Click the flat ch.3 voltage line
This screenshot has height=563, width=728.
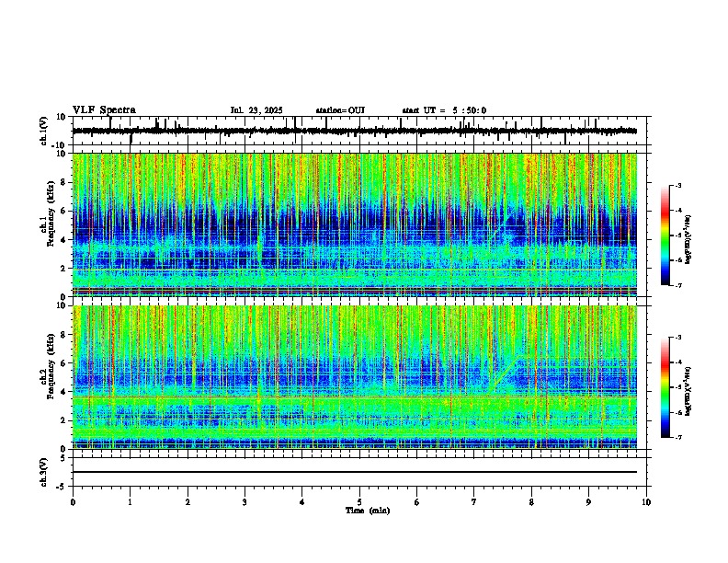[x=355, y=472]
